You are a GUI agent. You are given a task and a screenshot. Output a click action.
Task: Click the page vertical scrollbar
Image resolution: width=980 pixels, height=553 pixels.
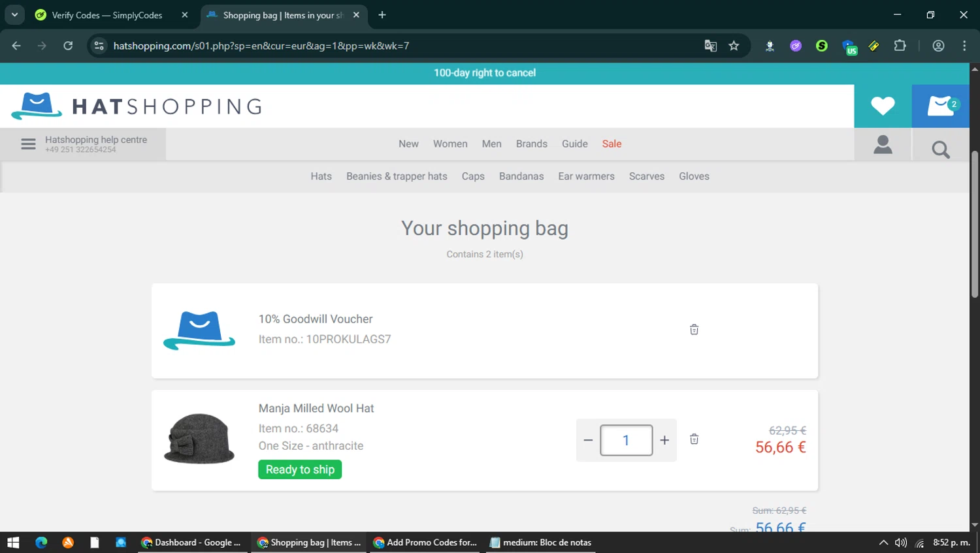[975, 224]
